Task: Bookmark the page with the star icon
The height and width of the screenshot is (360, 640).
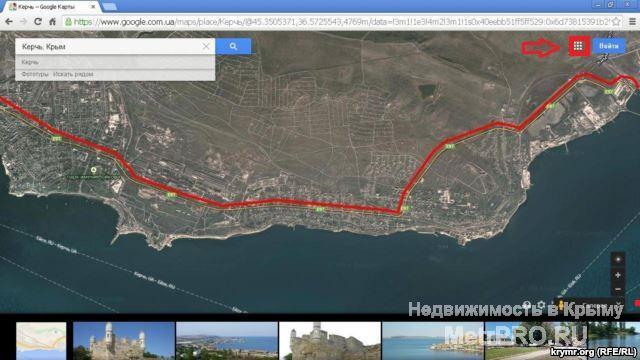Action: tap(616, 22)
